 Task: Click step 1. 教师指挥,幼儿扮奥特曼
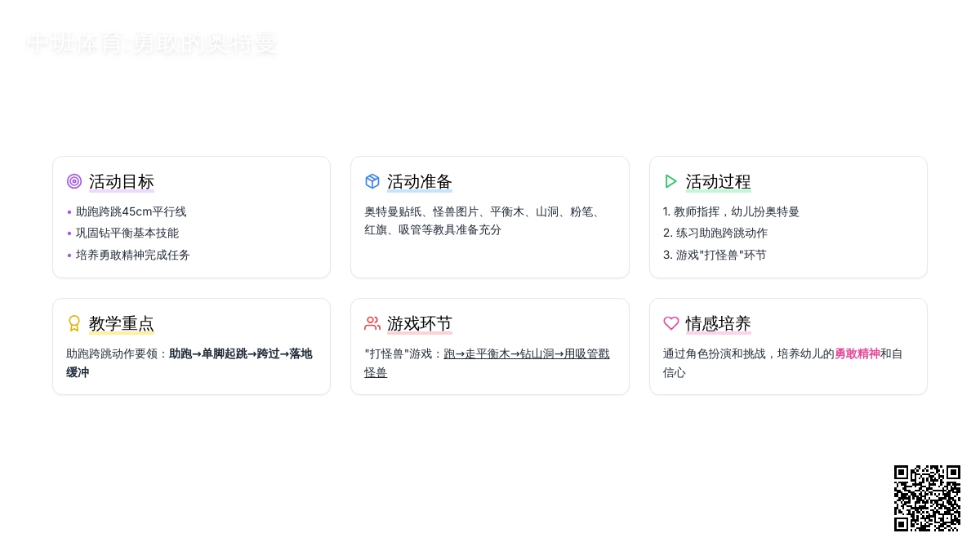pyautogui.click(x=731, y=211)
